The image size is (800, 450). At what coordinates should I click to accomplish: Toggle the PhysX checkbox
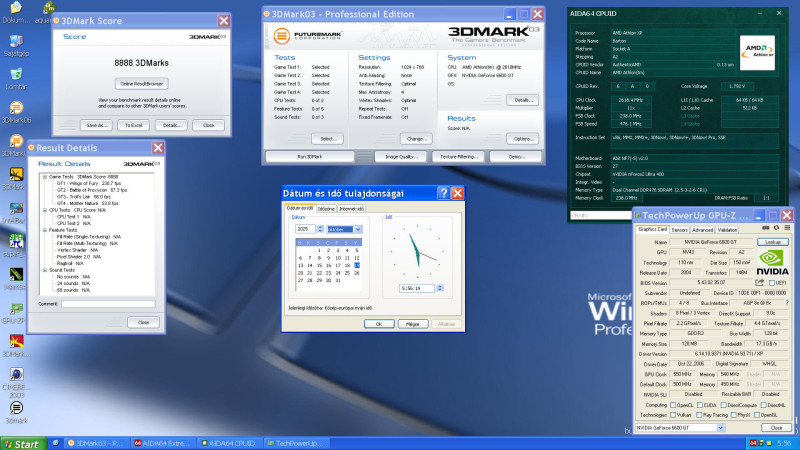[734, 415]
